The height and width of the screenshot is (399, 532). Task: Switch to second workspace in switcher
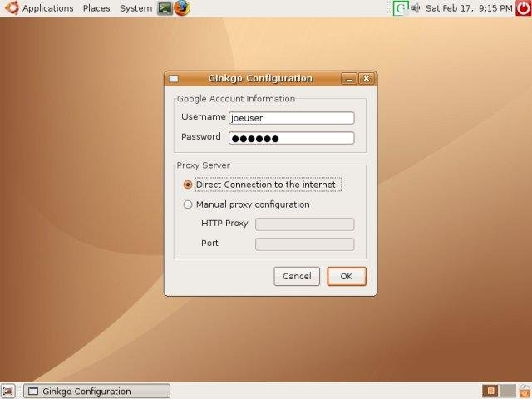[507, 391]
